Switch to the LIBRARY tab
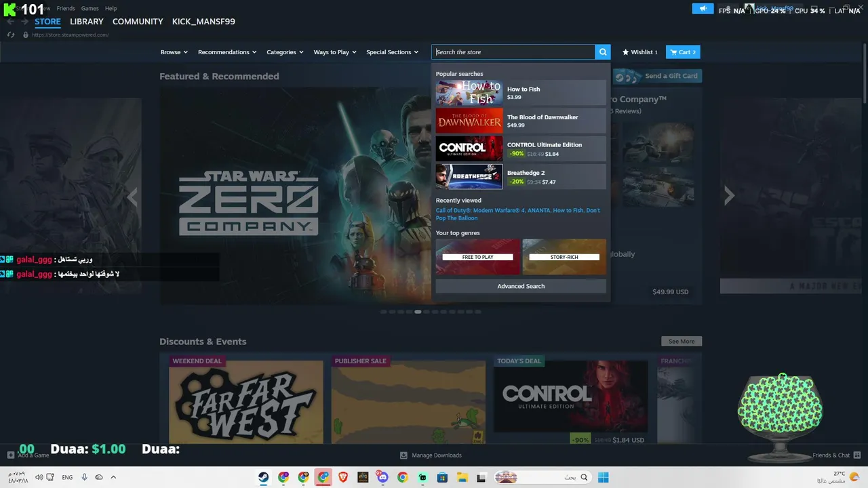Viewport: 868px width, 488px height. [87, 22]
